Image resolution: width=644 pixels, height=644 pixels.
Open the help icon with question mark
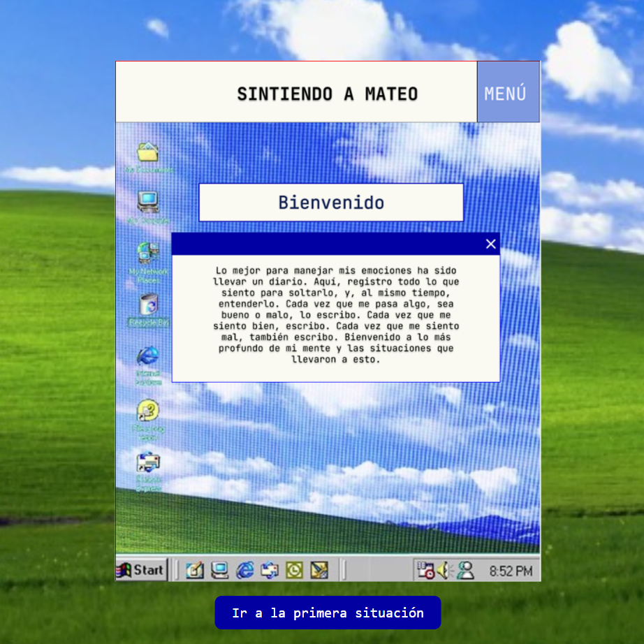[147, 411]
